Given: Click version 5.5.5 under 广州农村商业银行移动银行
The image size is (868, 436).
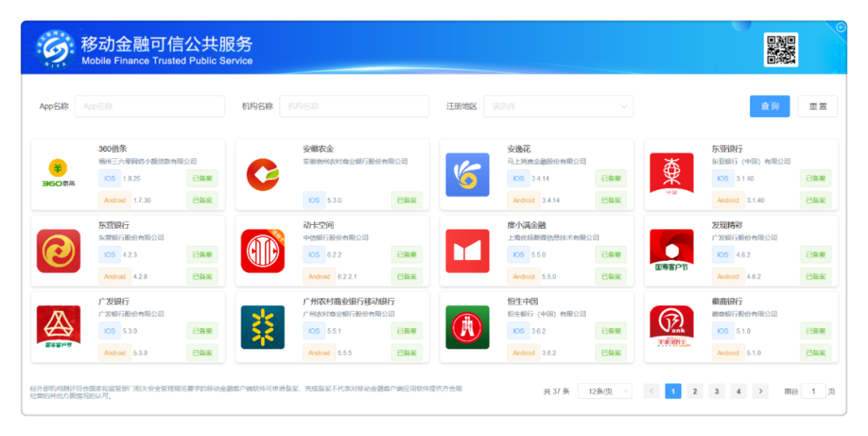Looking at the screenshot, I should pos(345,353).
